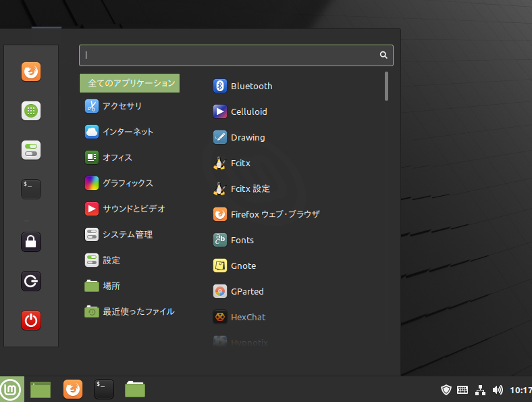The width and height of the screenshot is (532, 402).
Task: Click the panel clock
Action: 521,390
